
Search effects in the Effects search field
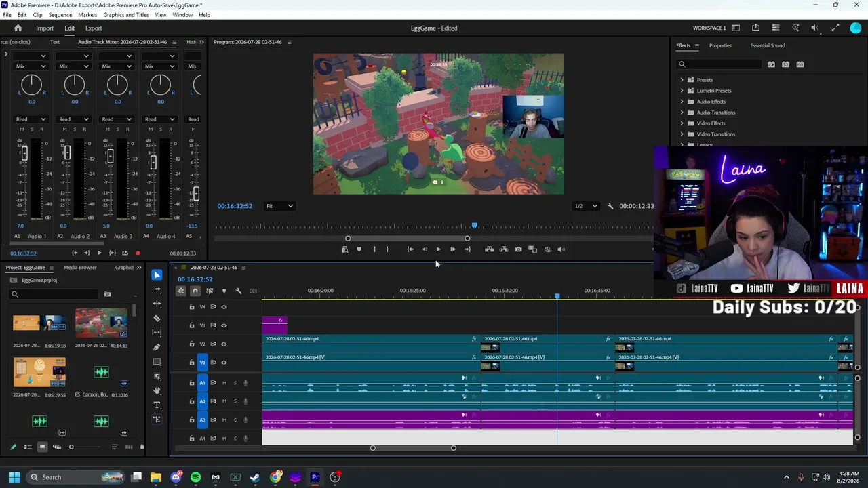pos(720,64)
